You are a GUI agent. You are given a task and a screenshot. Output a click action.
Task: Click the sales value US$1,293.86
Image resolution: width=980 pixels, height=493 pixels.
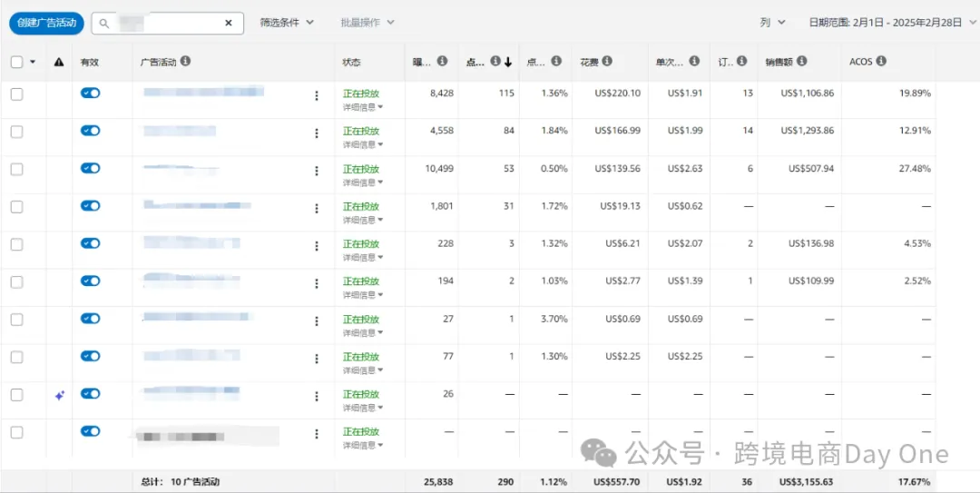click(807, 131)
